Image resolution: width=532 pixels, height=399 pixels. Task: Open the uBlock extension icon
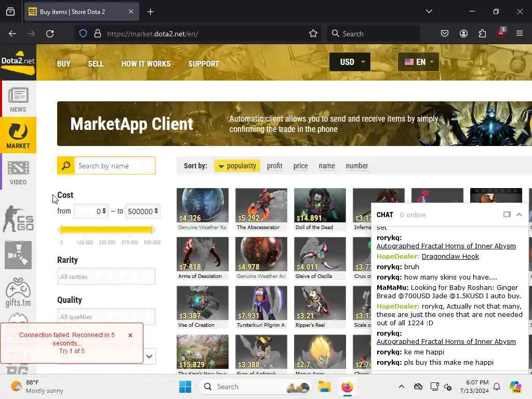[501, 33]
